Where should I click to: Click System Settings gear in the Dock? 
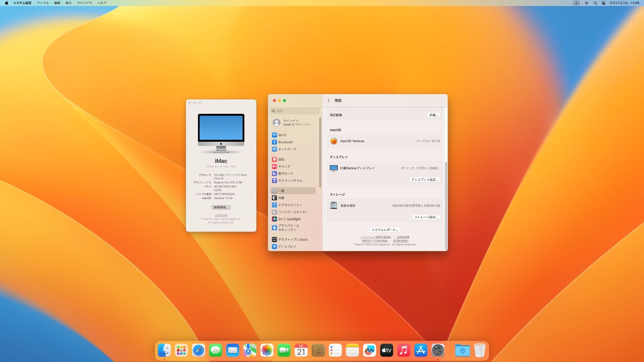coord(438,350)
